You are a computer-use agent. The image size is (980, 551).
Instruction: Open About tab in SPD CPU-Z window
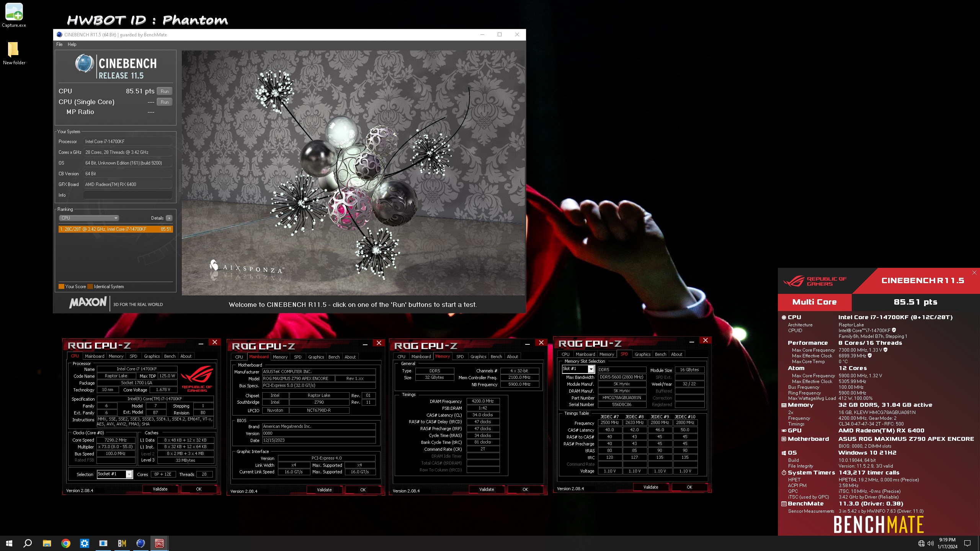coord(676,354)
